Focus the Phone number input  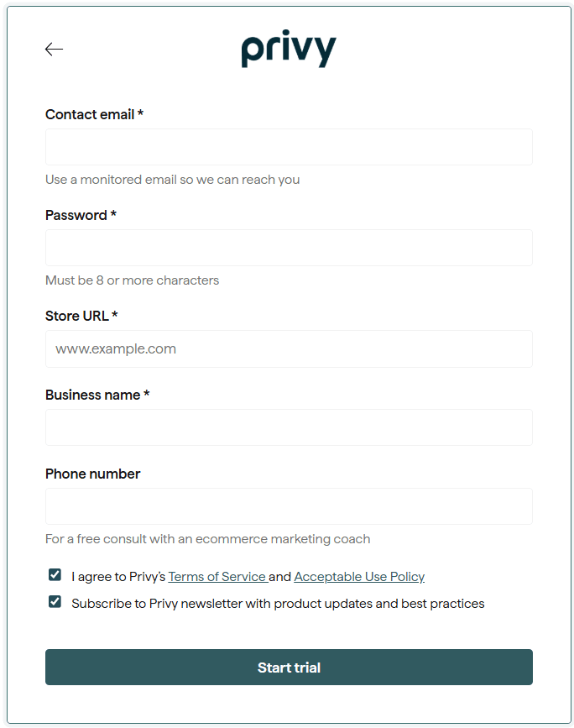(289, 506)
